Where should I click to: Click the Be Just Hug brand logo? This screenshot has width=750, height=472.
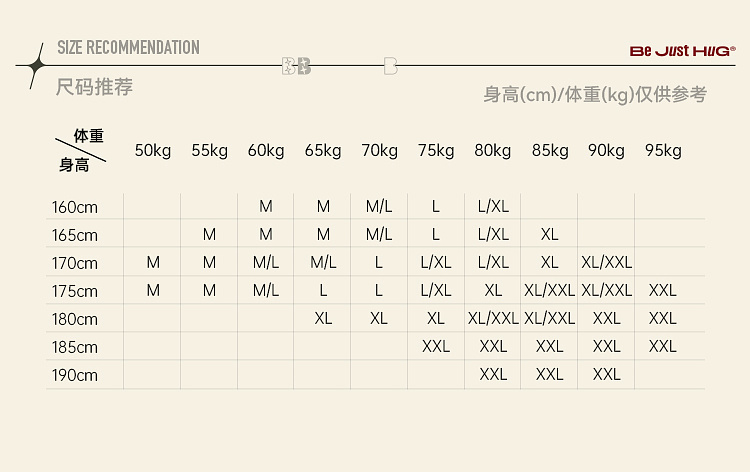click(x=682, y=50)
